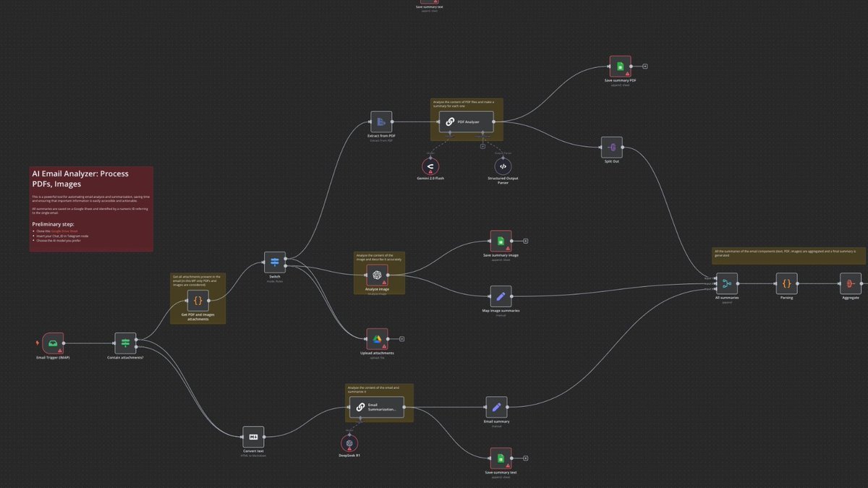Select the Upload attachments Google Drive node

tap(377, 339)
